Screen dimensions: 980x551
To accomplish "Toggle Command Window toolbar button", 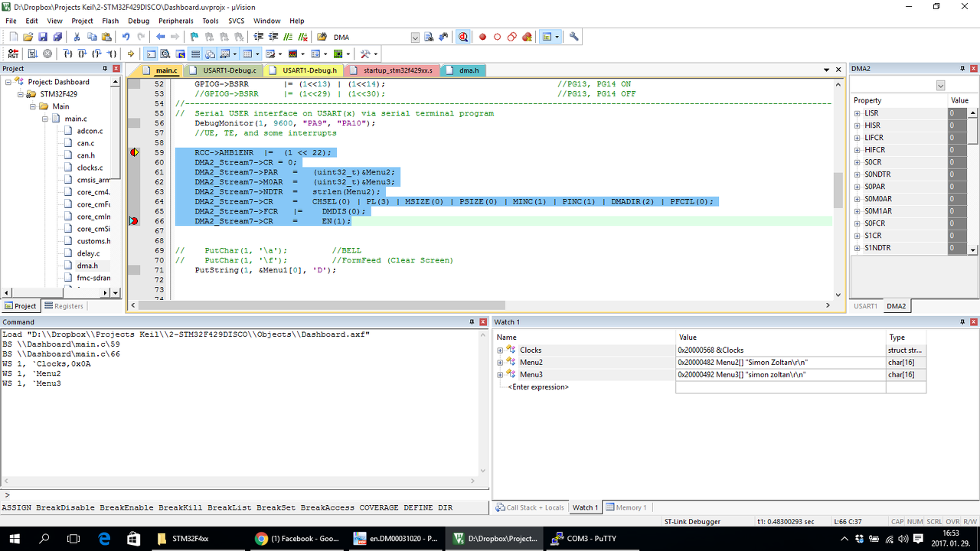I will tap(150, 54).
